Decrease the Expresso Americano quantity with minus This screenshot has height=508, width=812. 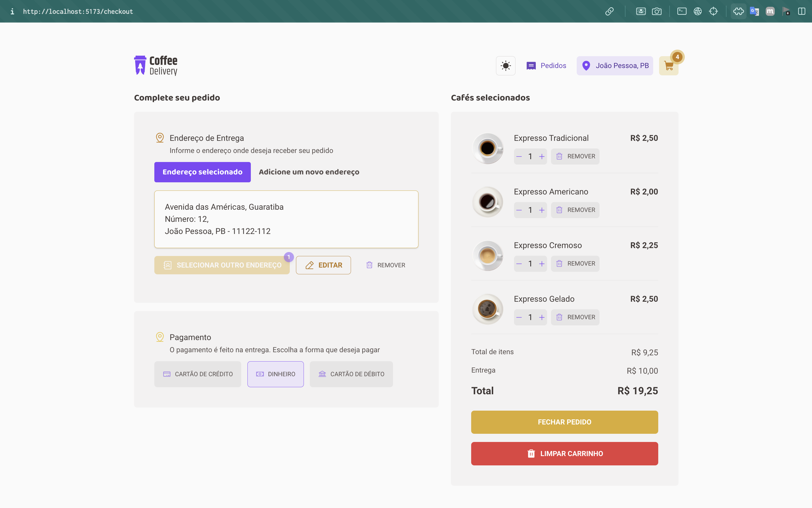click(x=519, y=210)
